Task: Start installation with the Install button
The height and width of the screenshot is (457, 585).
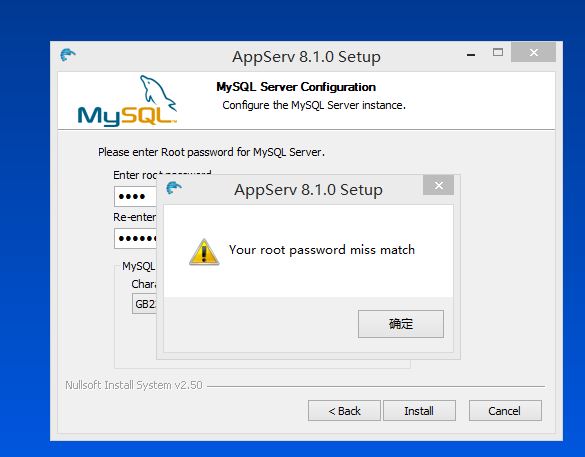Action: (x=419, y=411)
